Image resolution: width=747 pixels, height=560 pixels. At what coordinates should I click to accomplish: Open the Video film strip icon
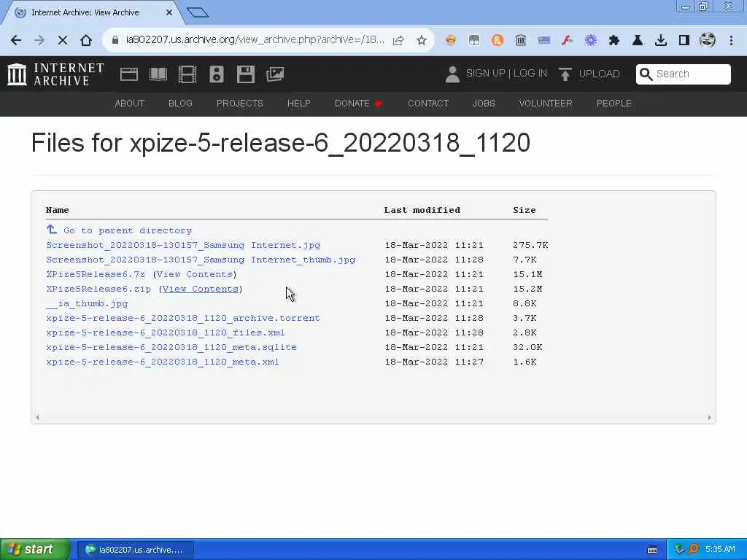[x=187, y=74]
